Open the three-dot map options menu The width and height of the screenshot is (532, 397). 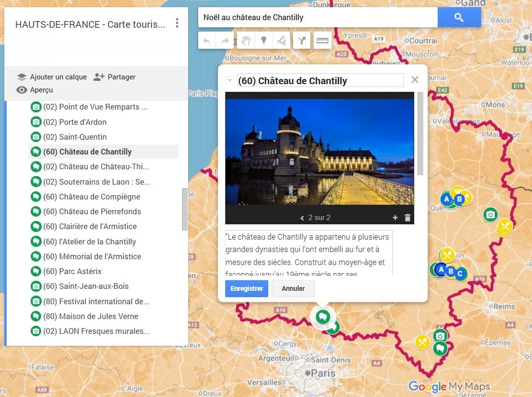tap(177, 23)
